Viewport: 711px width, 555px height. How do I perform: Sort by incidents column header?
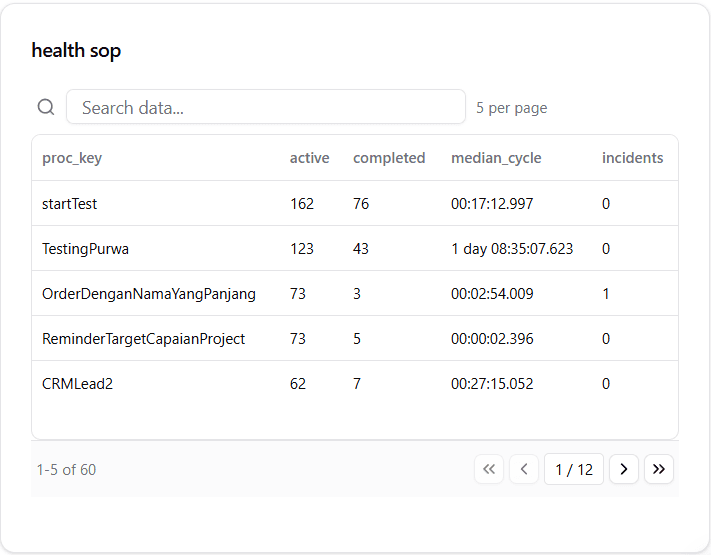(632, 158)
